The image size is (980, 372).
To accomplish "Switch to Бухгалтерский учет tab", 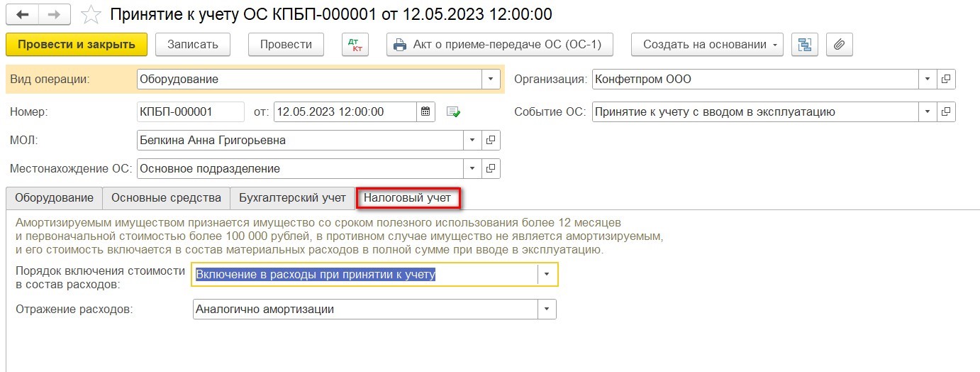I will pos(292,198).
